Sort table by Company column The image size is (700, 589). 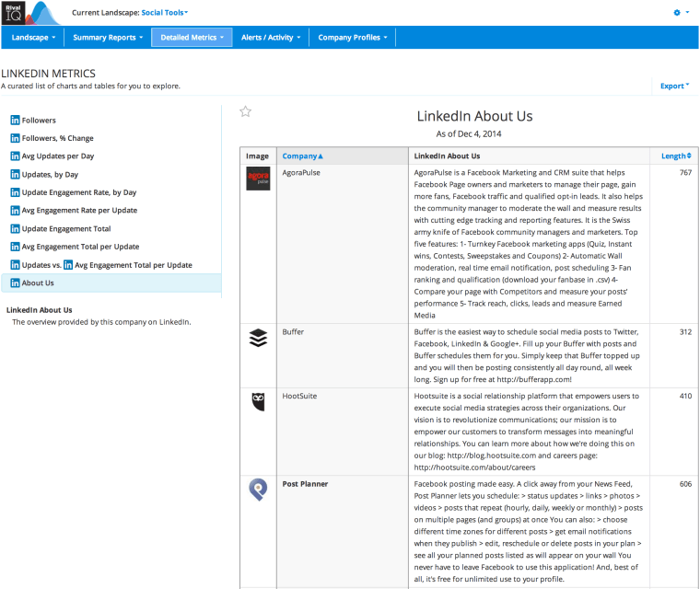(x=302, y=156)
